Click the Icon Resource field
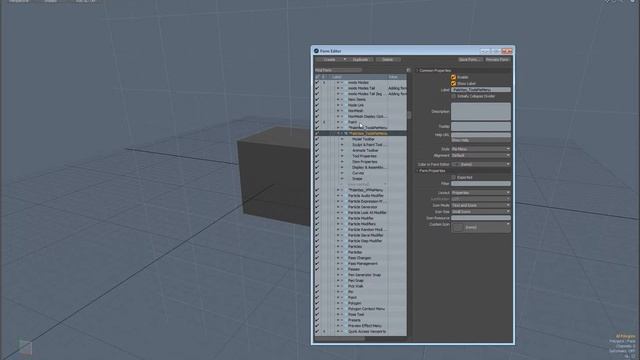Image resolution: width=640 pixels, height=360 pixels. (481, 218)
